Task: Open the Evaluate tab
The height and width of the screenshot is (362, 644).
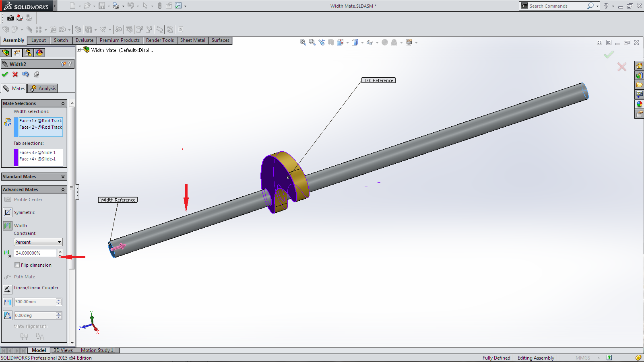Action: [x=85, y=40]
